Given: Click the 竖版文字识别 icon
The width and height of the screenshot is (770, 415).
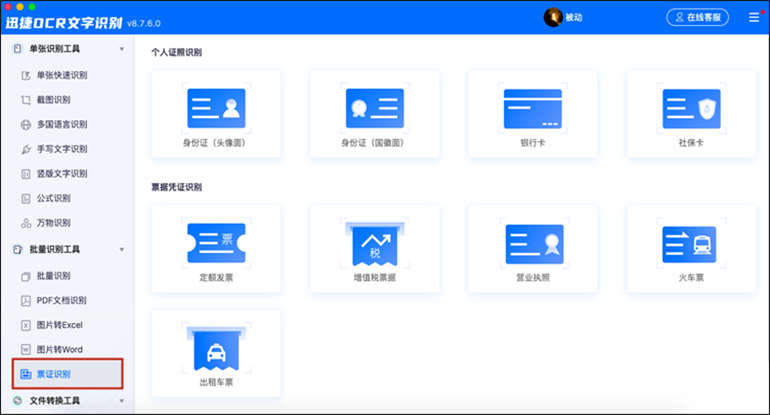Looking at the screenshot, I should pos(26,174).
